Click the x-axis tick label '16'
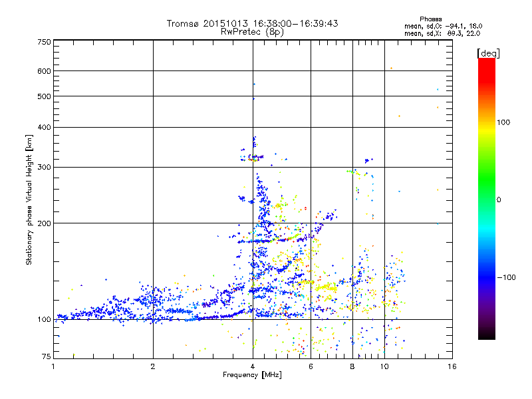 coord(452,366)
